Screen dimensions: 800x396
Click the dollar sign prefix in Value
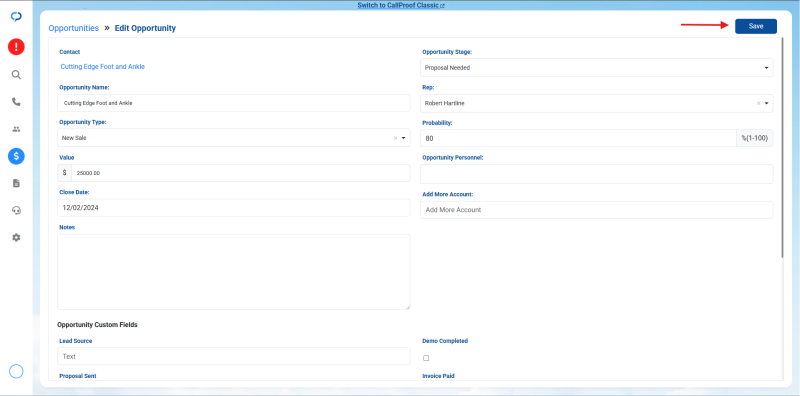click(x=64, y=173)
